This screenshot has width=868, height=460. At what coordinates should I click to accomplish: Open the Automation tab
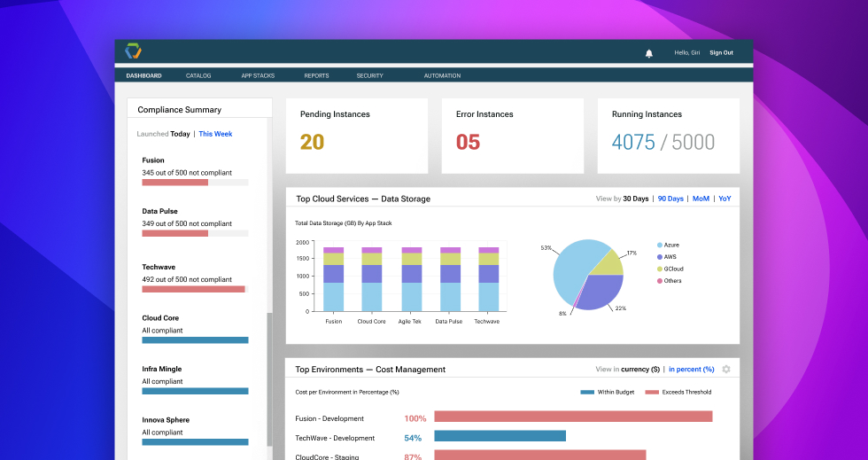click(x=442, y=75)
